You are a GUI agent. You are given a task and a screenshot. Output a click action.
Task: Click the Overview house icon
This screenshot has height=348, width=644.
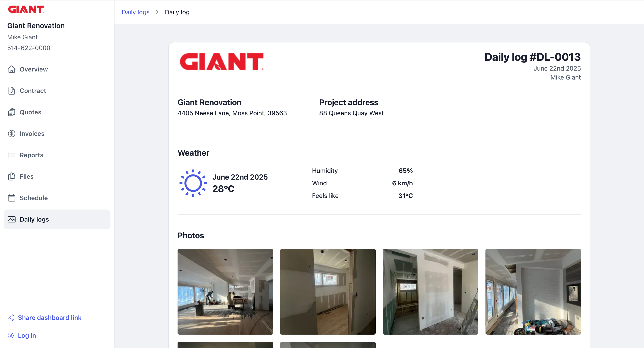tap(11, 69)
